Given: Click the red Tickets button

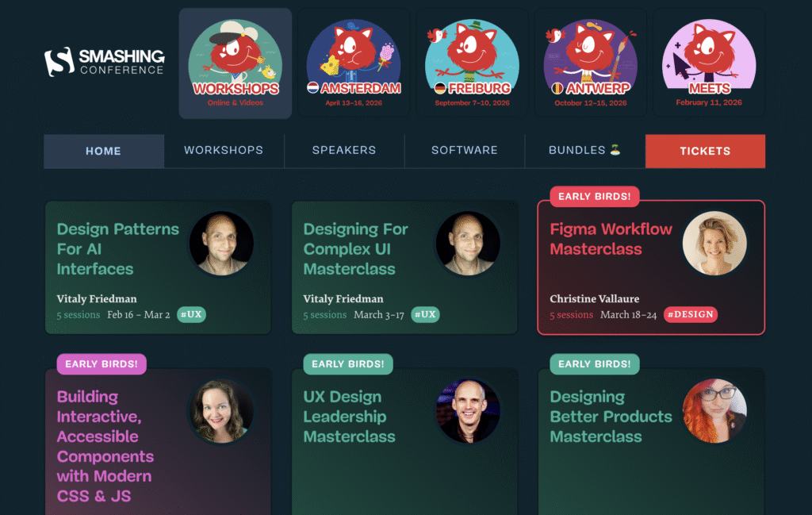Looking at the screenshot, I should coord(705,151).
